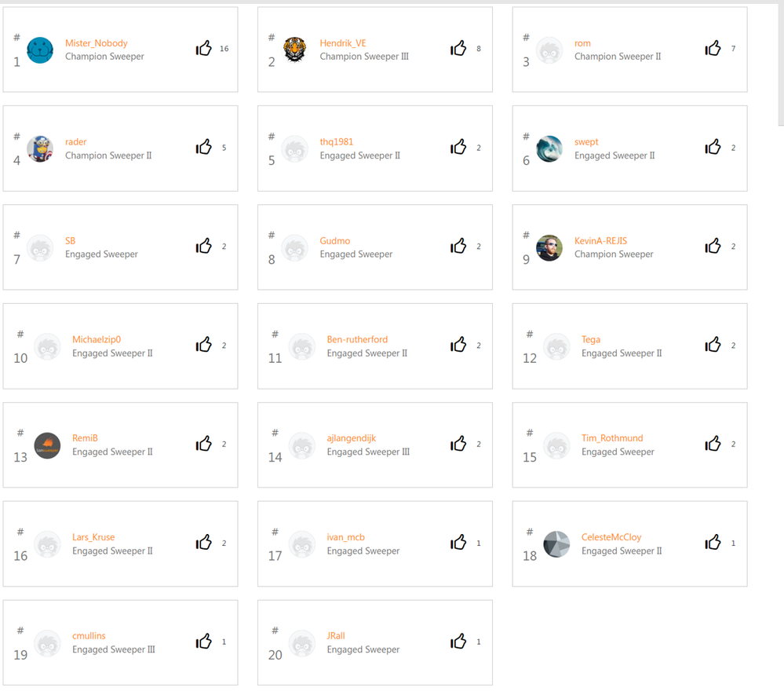Screen dimensions: 784x695
Task: Open the thq1981 profile link
Action: click(336, 142)
